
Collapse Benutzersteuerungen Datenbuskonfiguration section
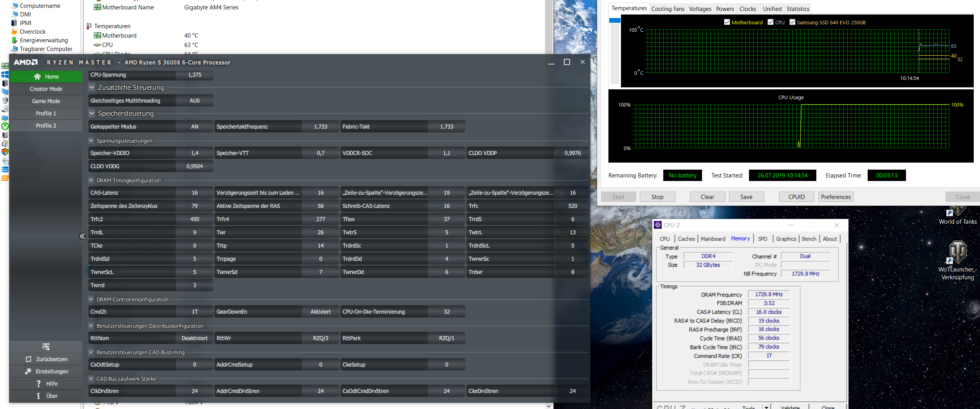pyautogui.click(x=91, y=326)
